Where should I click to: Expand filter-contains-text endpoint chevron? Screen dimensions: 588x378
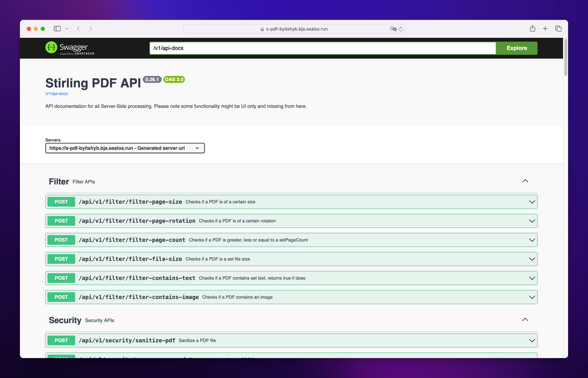coord(532,278)
